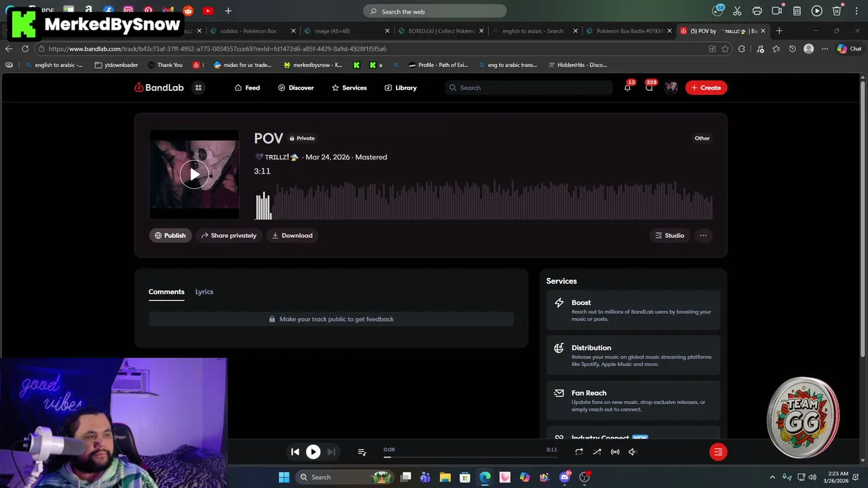The width and height of the screenshot is (868, 488).
Task: Focus the BandLab search field
Action: 529,87
